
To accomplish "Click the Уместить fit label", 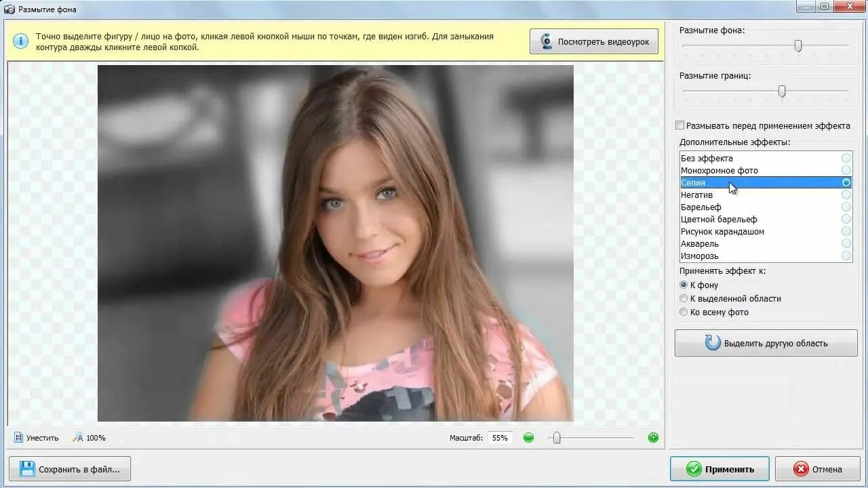I will [x=42, y=438].
